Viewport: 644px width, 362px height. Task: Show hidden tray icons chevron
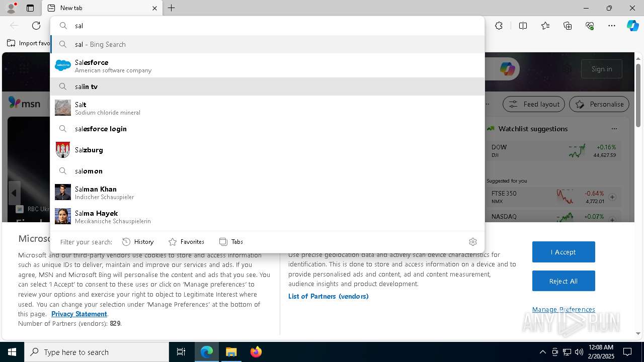coord(543,352)
